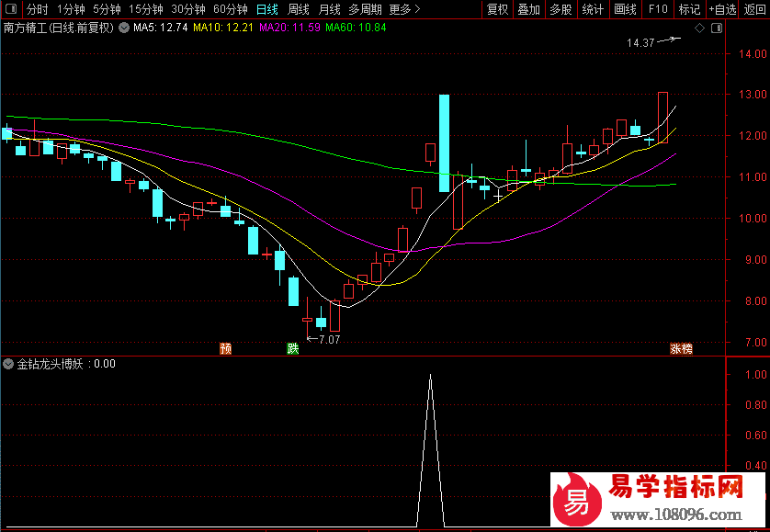The height and width of the screenshot is (532, 770).
Task: Toggle the panel icon left of 分时
Action: [x=11, y=9]
